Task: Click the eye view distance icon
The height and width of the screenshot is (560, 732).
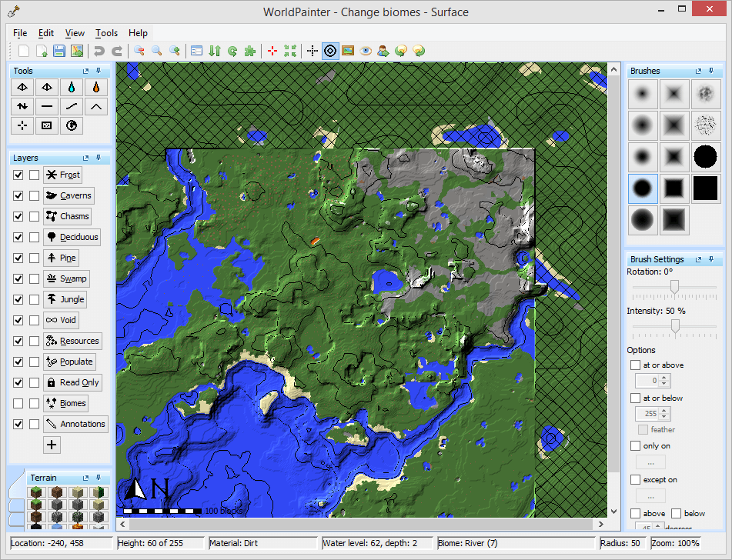Action: tap(366, 51)
